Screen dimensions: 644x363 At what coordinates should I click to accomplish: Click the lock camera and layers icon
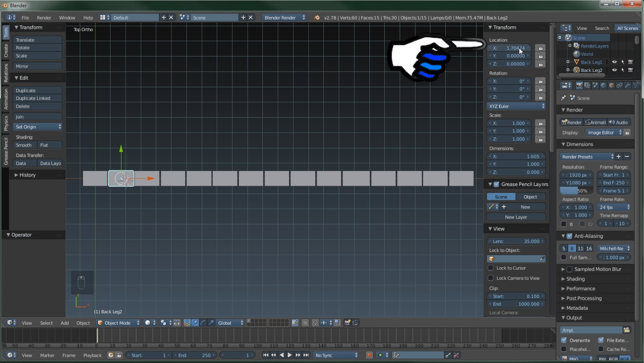pyautogui.click(x=295, y=323)
